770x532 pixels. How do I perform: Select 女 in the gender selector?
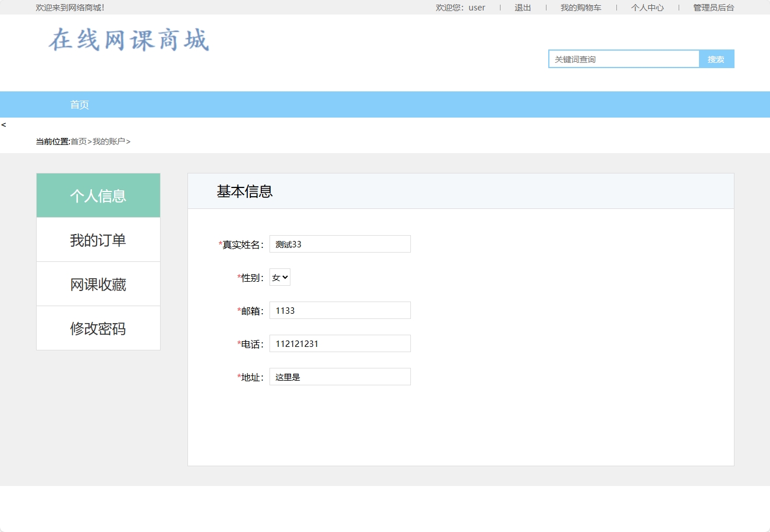[279, 277]
